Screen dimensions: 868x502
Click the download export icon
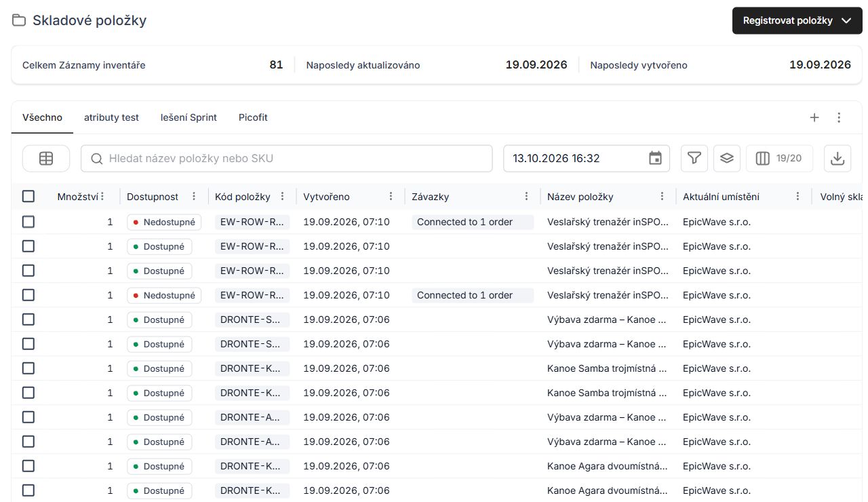pos(837,158)
